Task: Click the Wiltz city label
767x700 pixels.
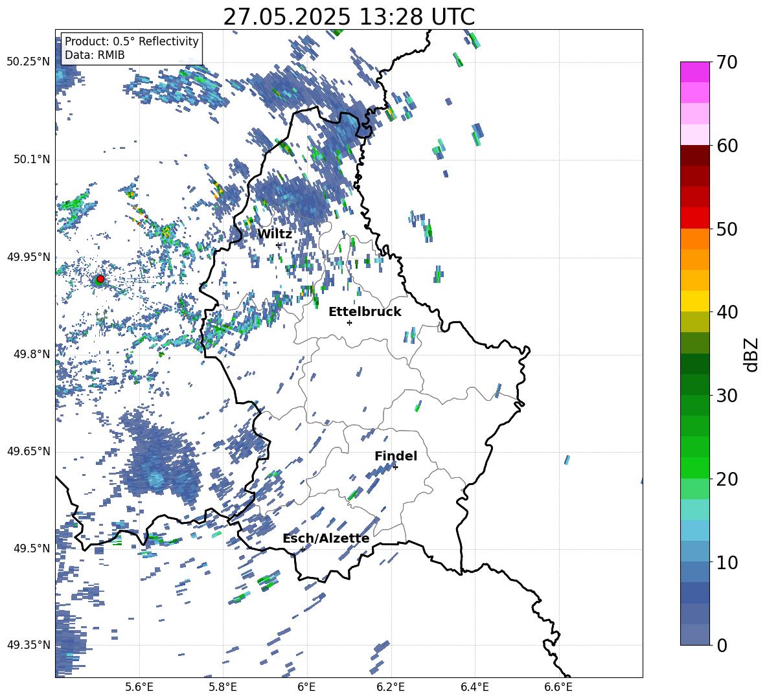Action: [x=275, y=234]
